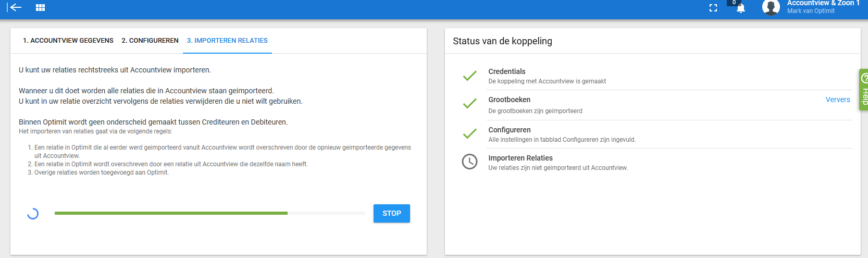This screenshot has height=258, width=868.
Task: Click the Accountview & Zoon 1 title
Action: point(823,3)
